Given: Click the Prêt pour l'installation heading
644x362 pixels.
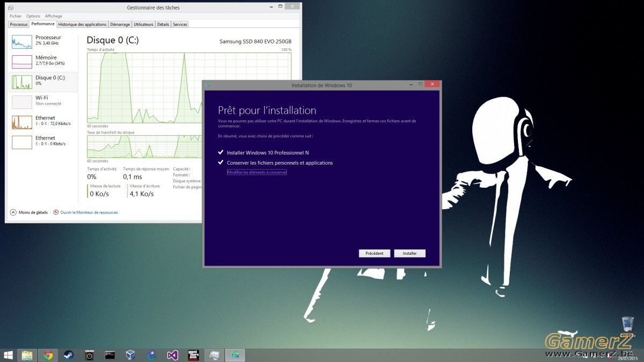Looking at the screenshot, I should point(267,110).
